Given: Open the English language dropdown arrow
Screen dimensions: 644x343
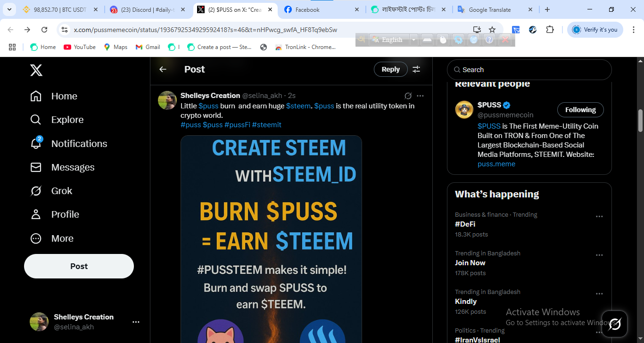Looking at the screenshot, I should 413,40.
